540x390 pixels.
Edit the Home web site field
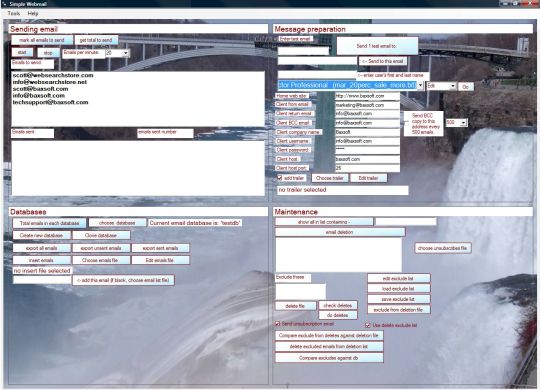367,96
